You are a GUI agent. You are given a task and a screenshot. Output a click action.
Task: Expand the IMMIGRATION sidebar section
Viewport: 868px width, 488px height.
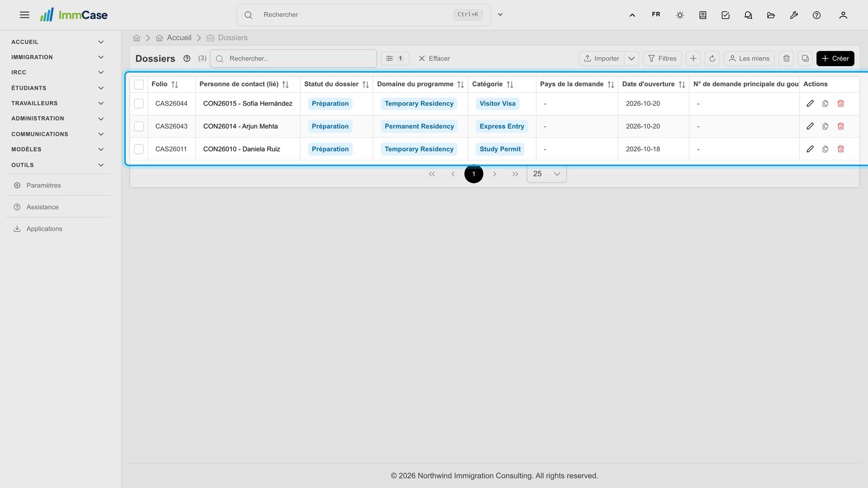pyautogui.click(x=57, y=57)
